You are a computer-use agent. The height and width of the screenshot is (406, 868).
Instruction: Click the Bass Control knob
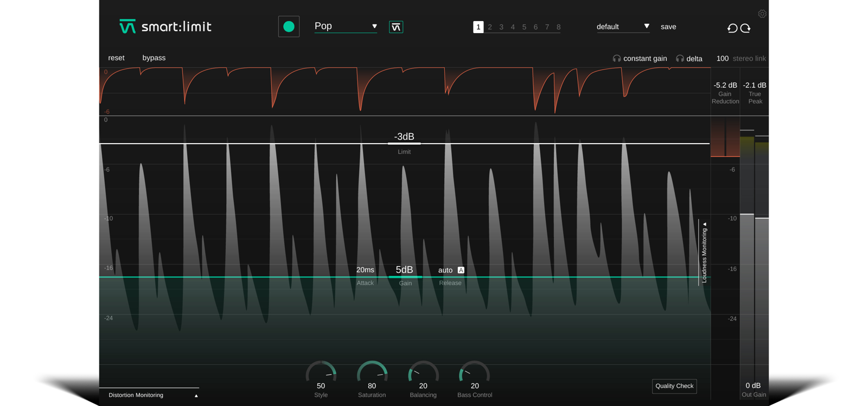pos(474,372)
